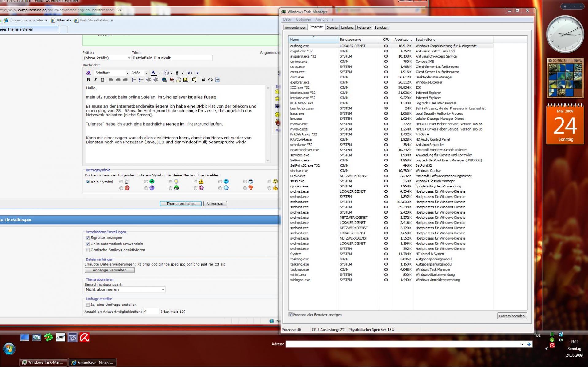Click the Vorschau preview button

(215, 204)
